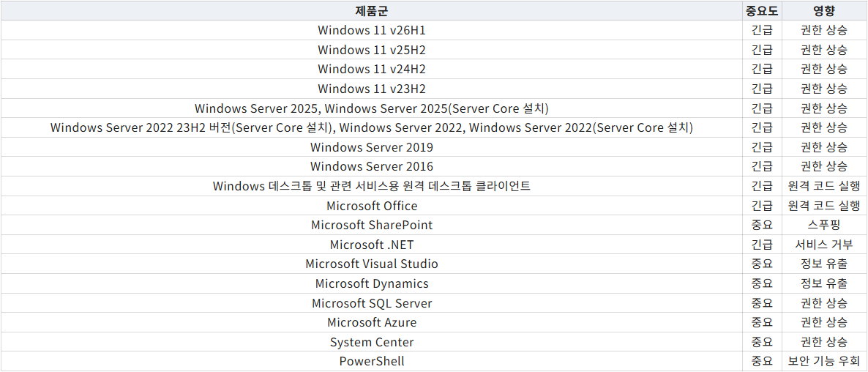The image size is (868, 372).
Task: Click the 제품군 column header
Action: coord(372,10)
